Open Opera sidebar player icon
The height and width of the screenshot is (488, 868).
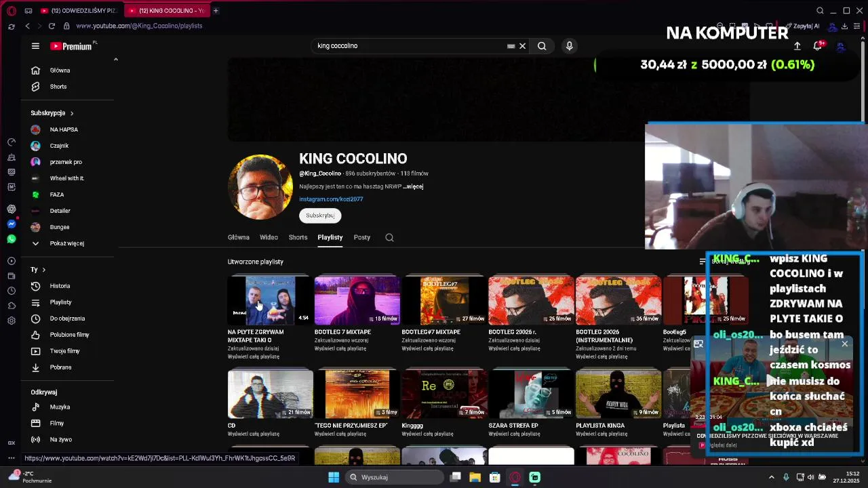[x=12, y=261]
